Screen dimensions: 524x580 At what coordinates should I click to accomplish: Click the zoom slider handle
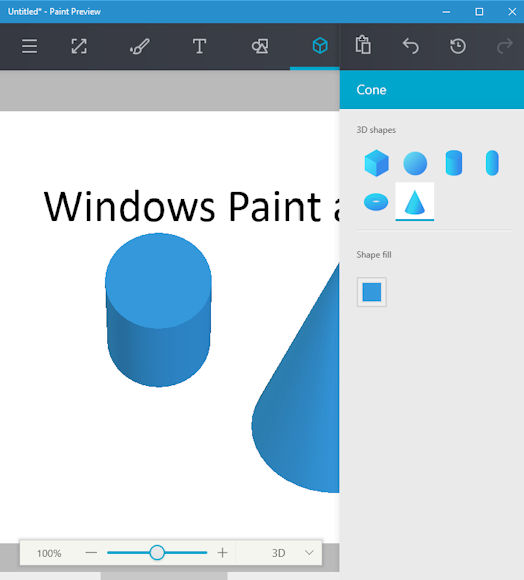tap(157, 553)
